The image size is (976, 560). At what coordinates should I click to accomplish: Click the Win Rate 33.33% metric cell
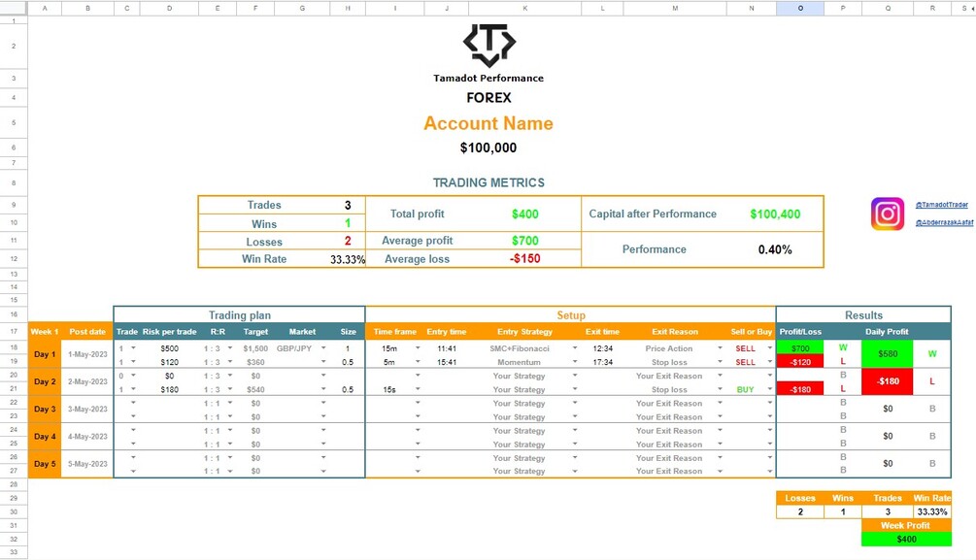coord(348,259)
